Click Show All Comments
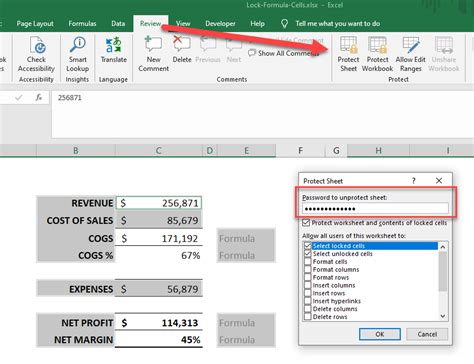The width and height of the screenshot is (474, 364). [x=283, y=53]
